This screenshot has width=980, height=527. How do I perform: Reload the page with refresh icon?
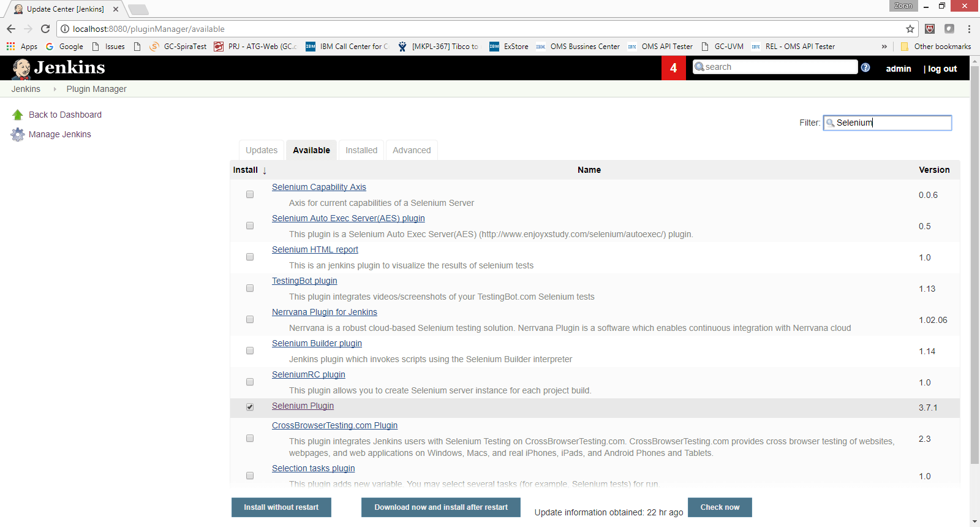45,29
